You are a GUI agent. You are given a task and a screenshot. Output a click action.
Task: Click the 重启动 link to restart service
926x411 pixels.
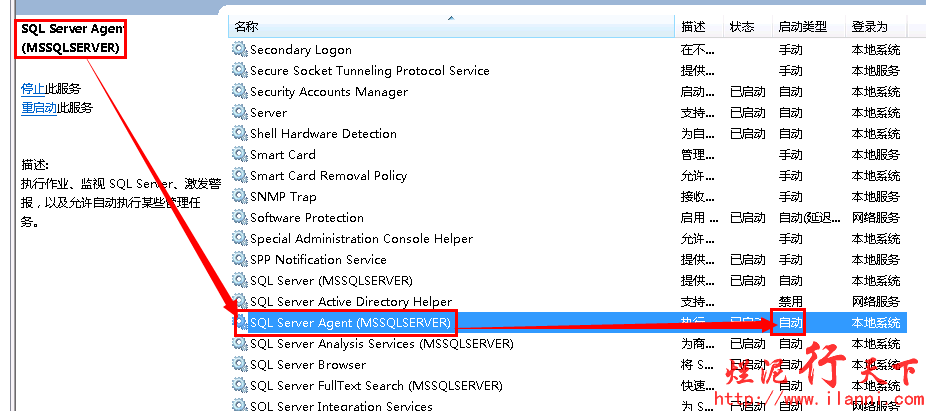click(x=39, y=108)
